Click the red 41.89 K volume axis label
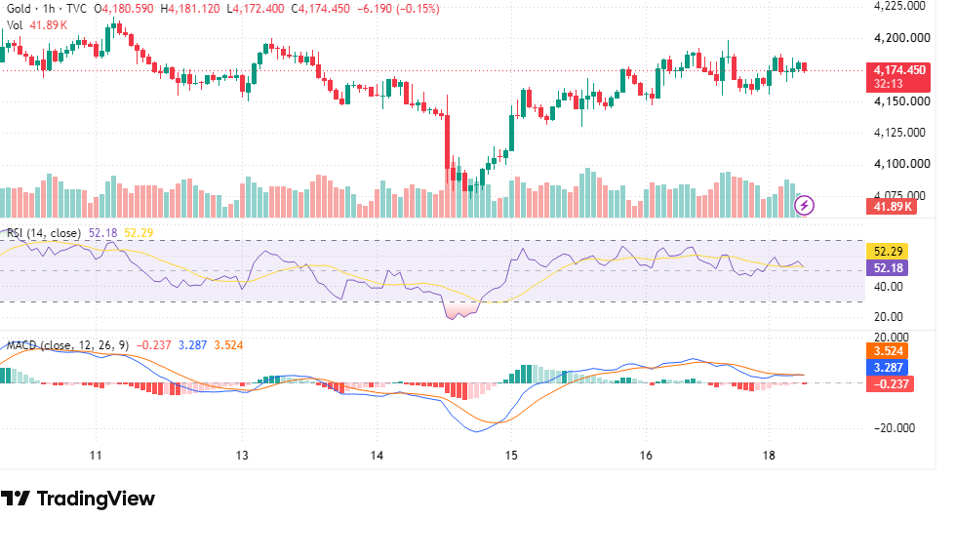 (x=893, y=206)
